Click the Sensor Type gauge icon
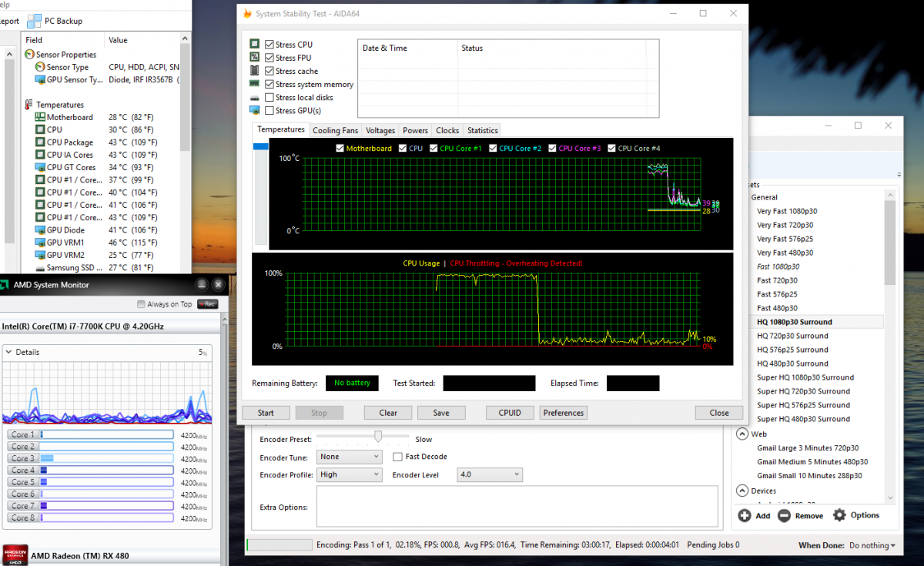Screen dimensions: 924x566 pos(40,67)
